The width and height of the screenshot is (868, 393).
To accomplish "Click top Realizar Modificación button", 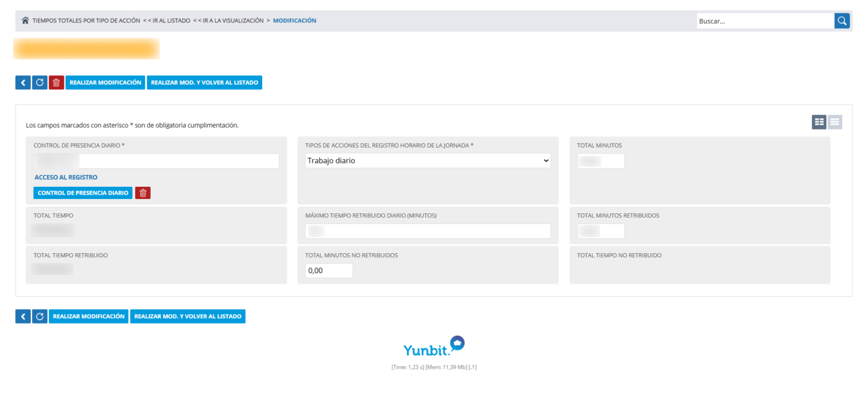I will pos(105,83).
